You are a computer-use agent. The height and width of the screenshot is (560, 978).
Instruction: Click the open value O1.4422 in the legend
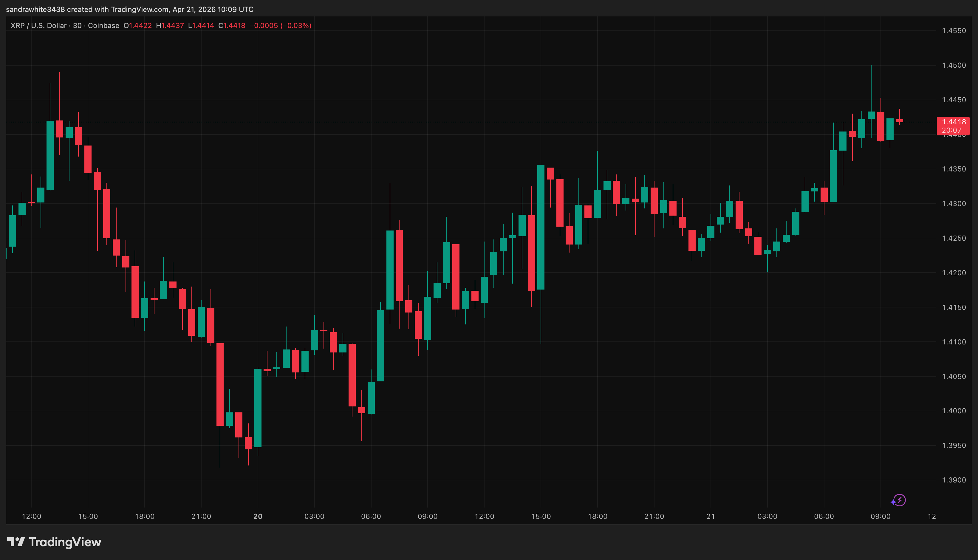point(137,26)
